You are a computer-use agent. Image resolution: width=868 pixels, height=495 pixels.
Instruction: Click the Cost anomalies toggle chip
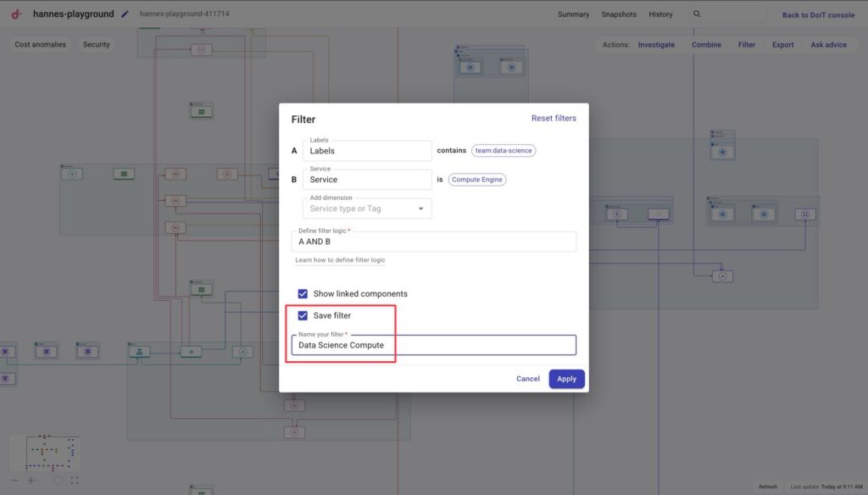tap(40, 44)
